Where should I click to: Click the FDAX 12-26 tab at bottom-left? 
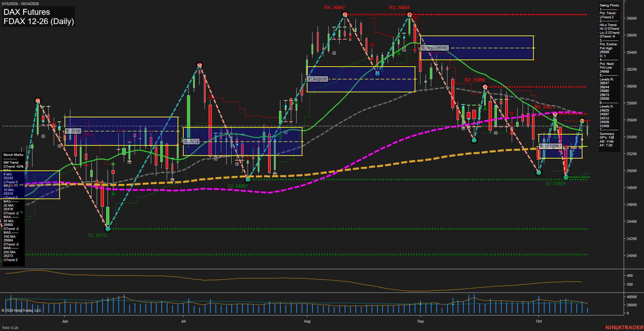click(10, 328)
